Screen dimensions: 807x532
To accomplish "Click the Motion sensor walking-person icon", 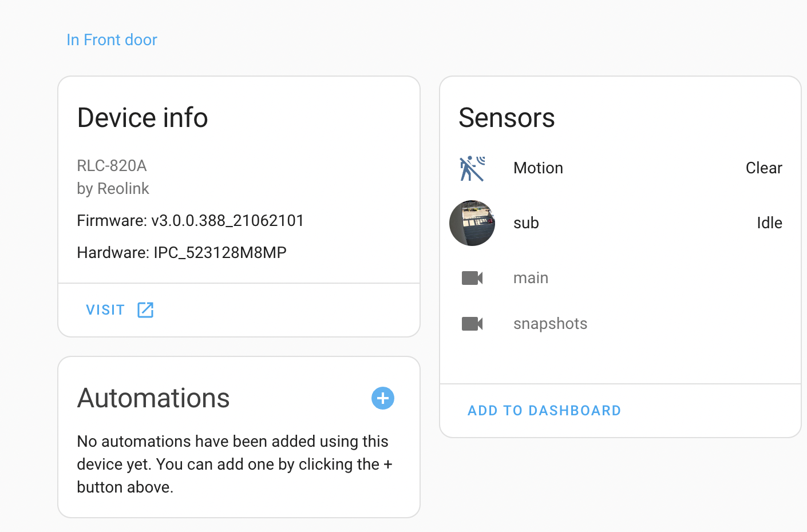I will coord(472,168).
